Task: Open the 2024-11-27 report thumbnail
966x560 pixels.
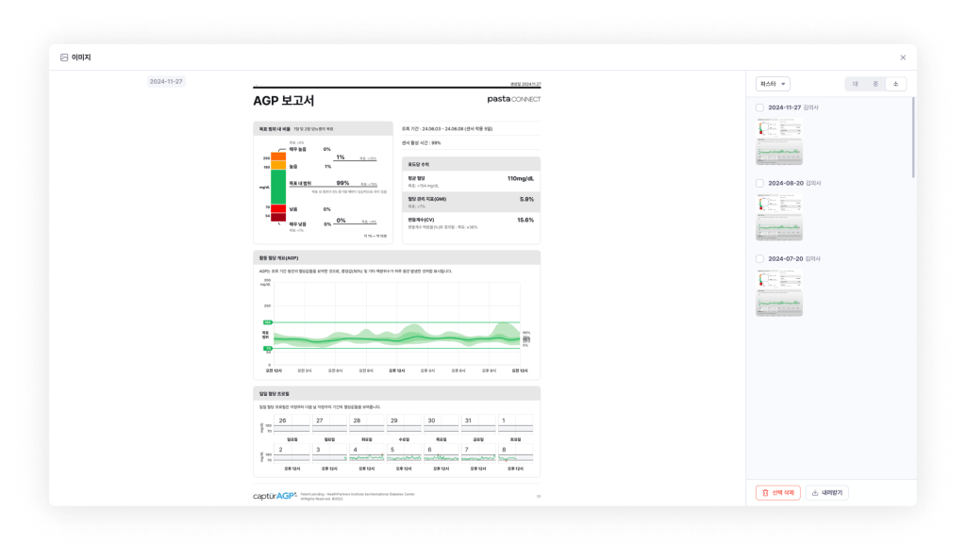Action: click(x=779, y=141)
